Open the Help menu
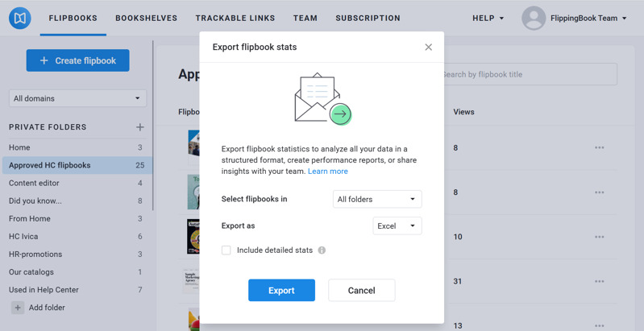 (488, 18)
